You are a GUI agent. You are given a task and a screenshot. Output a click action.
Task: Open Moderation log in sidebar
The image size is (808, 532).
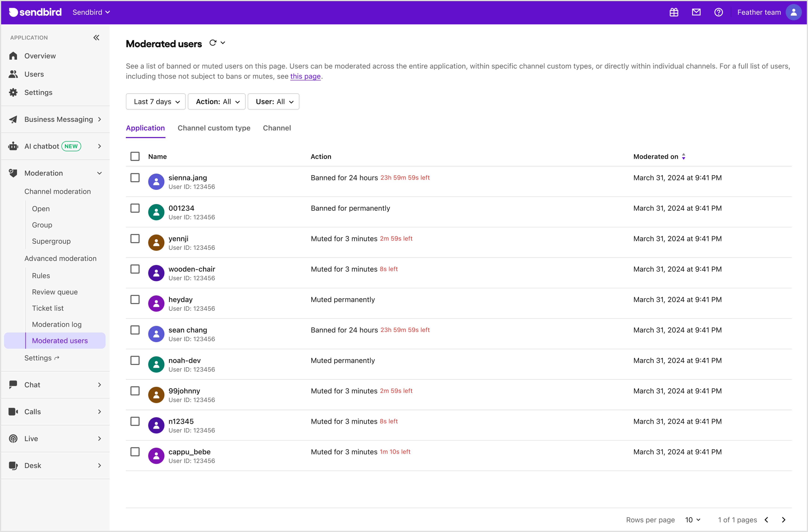click(x=57, y=324)
